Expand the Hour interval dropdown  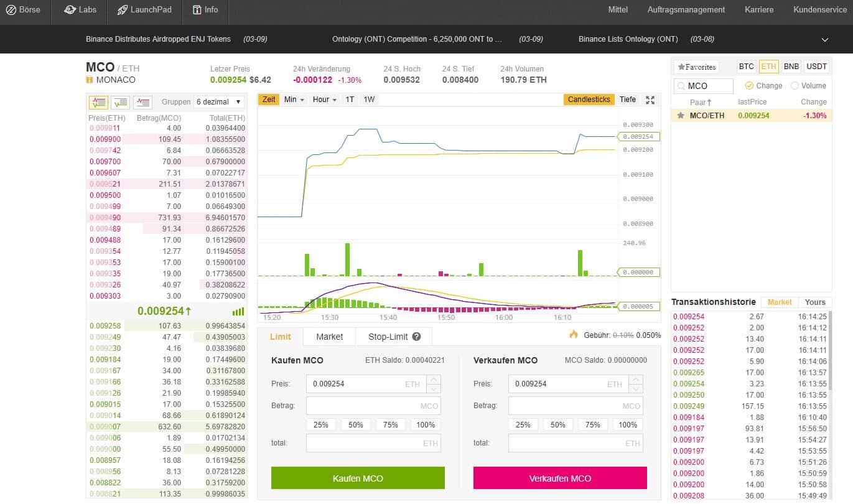pos(324,100)
